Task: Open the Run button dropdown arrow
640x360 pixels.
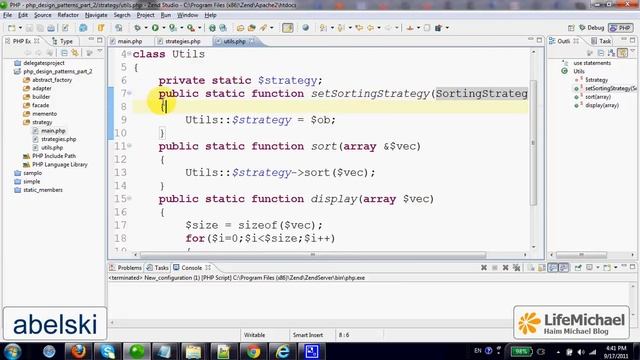Action: click(164, 28)
